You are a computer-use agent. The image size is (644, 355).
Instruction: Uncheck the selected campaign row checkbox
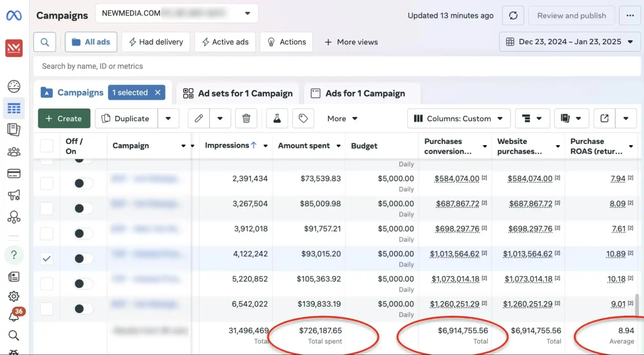47,258
